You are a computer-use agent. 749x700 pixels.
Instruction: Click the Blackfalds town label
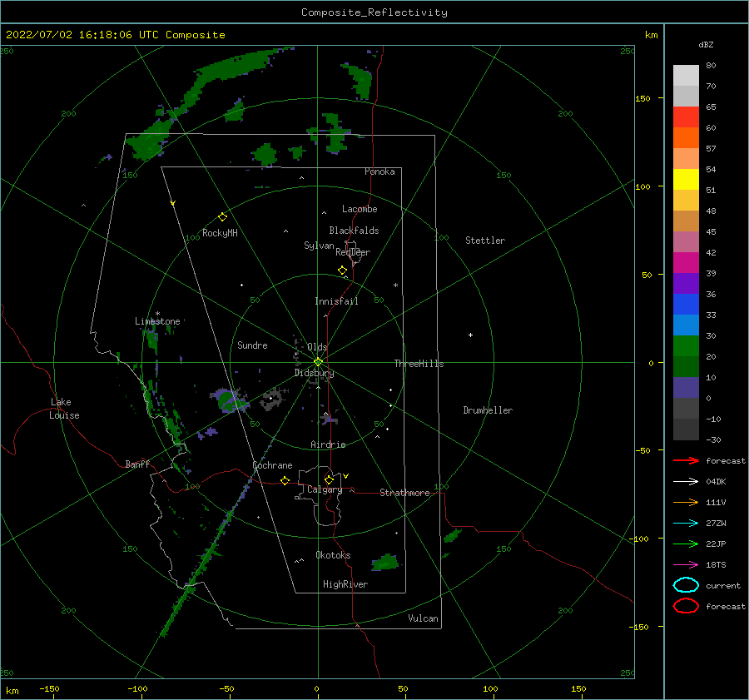click(354, 231)
